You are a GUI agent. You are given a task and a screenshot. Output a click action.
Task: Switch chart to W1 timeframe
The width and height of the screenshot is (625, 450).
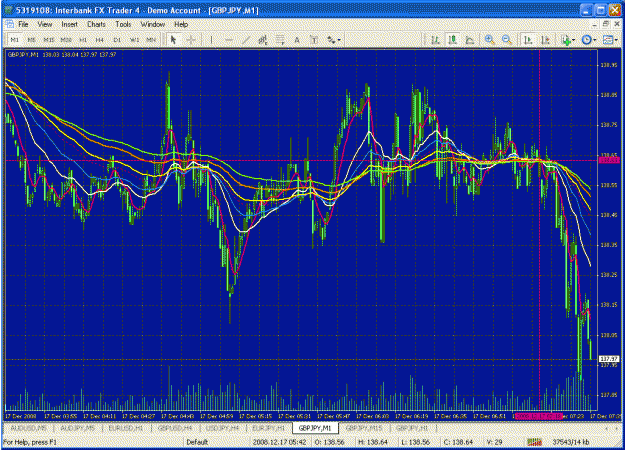pyautogui.click(x=134, y=39)
